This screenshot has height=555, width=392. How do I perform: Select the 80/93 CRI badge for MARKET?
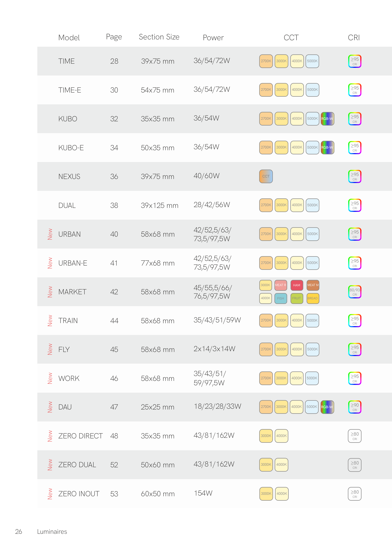pyautogui.click(x=355, y=292)
